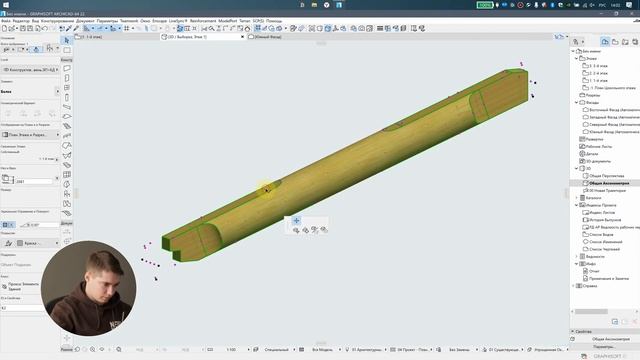Open the Редактор menu

[x=21, y=21]
